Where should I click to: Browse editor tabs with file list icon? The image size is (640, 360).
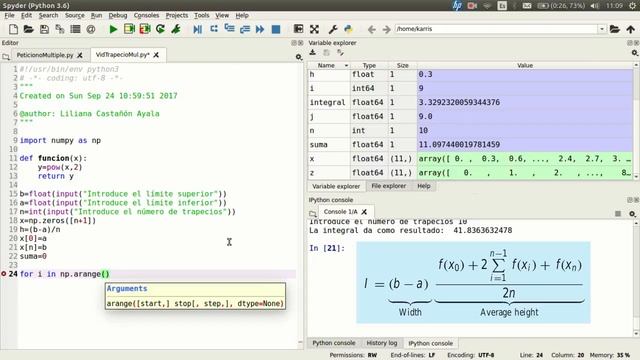pos(6,57)
